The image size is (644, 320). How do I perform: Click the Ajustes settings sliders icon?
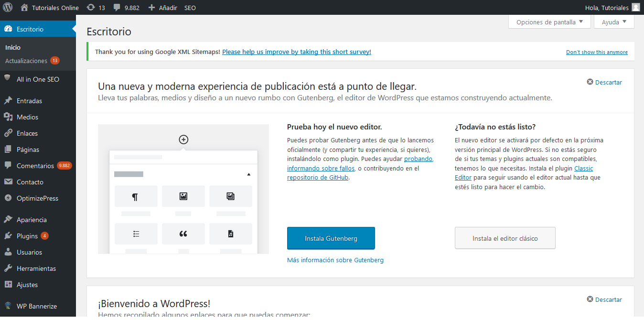(x=8, y=285)
